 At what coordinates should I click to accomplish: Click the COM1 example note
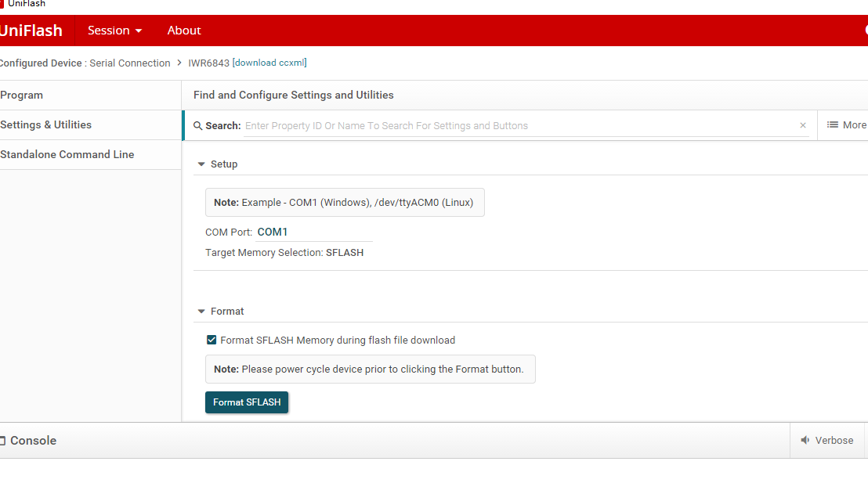[345, 203]
